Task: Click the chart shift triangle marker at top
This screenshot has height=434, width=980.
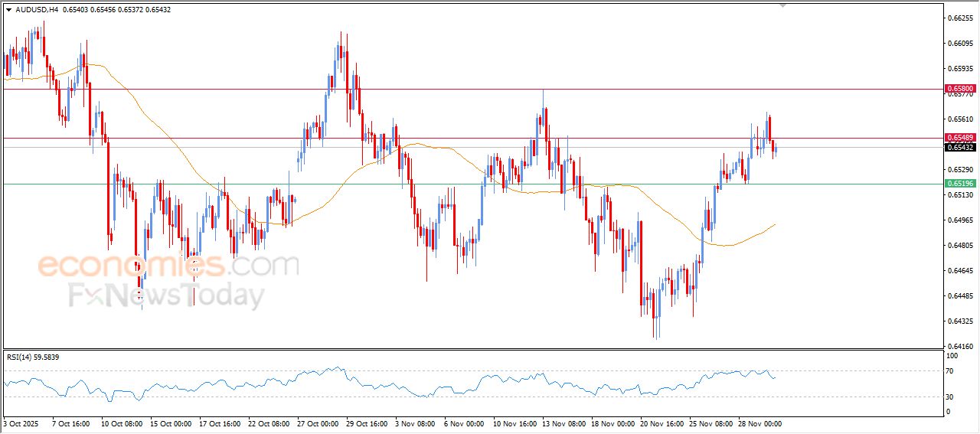Action: (782, 5)
